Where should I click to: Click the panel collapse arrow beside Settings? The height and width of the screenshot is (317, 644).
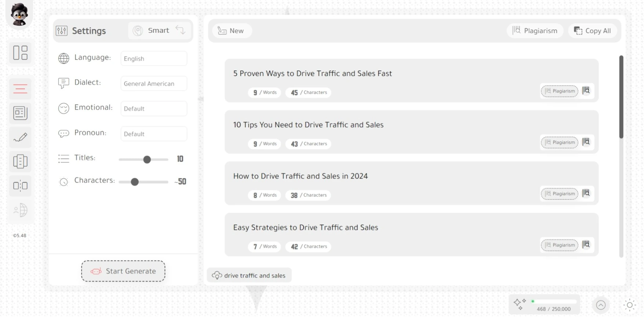pos(201,99)
